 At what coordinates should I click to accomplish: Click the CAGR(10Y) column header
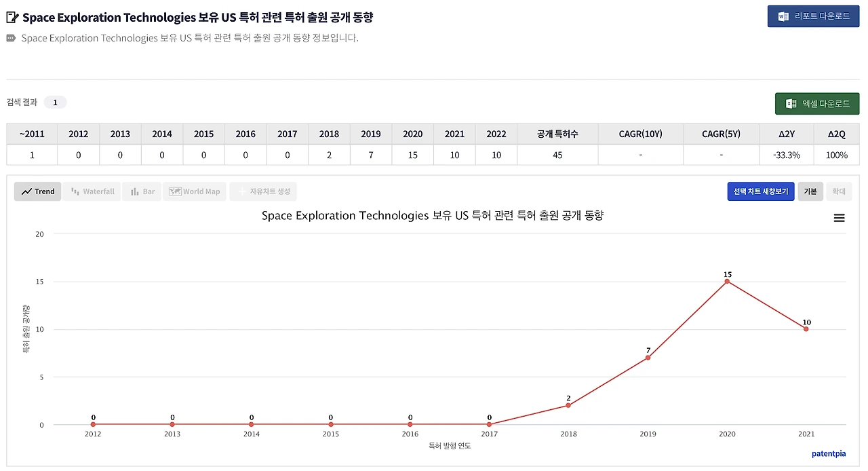click(x=642, y=134)
